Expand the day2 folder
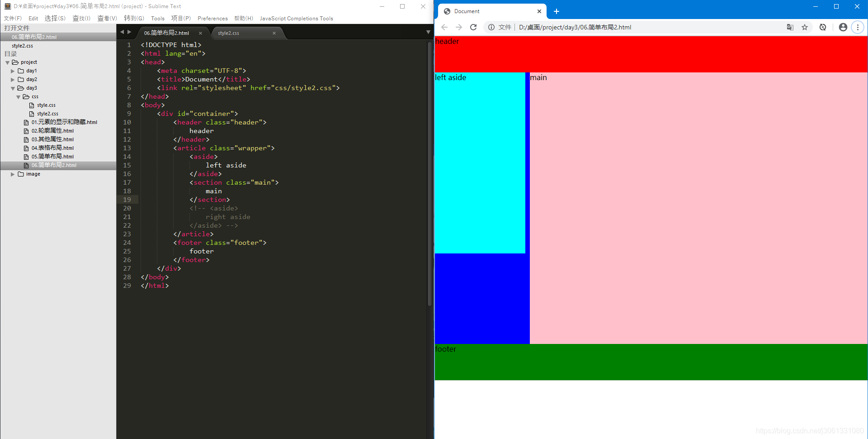 pyautogui.click(x=13, y=80)
